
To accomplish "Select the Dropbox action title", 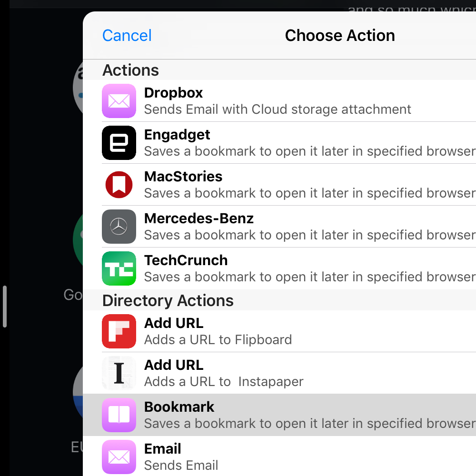I will pos(173,93).
